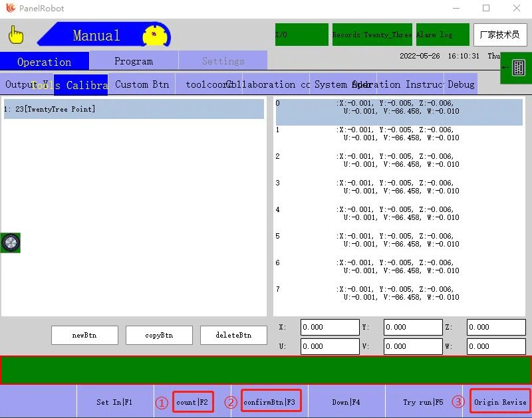Open the I/O status button
This screenshot has height=418, width=532.
302,35
